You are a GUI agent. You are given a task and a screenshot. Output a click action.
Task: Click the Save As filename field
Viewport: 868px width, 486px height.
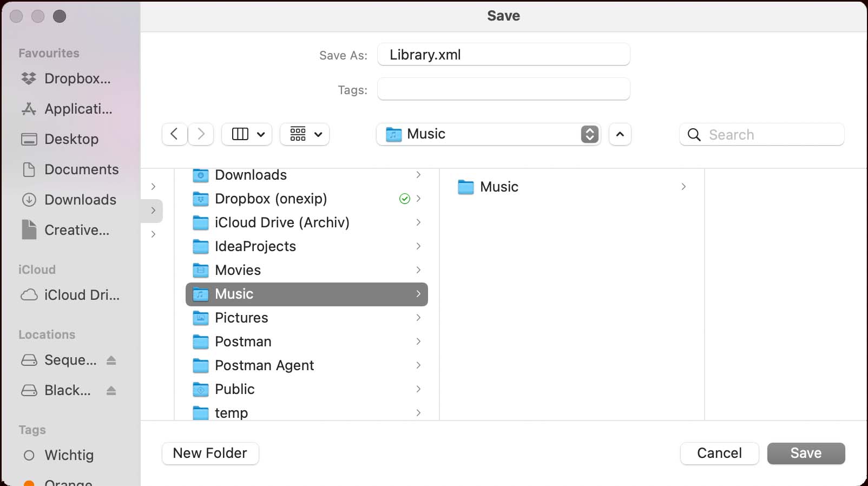[503, 55]
